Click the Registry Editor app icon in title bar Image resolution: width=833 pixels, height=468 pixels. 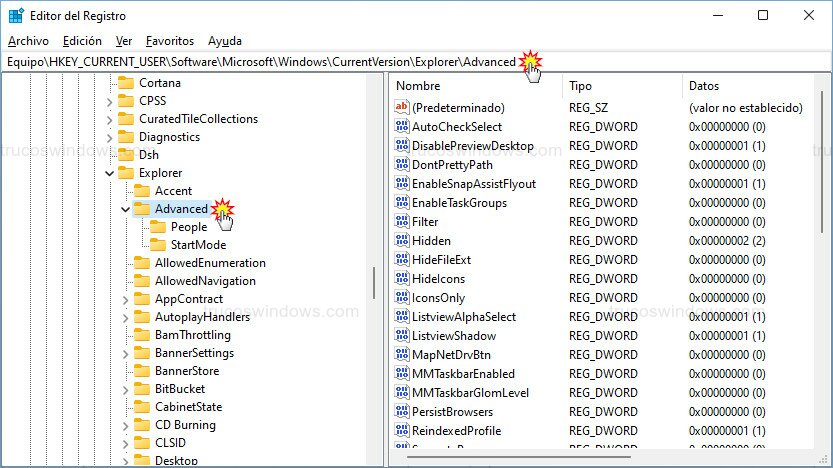tap(16, 16)
